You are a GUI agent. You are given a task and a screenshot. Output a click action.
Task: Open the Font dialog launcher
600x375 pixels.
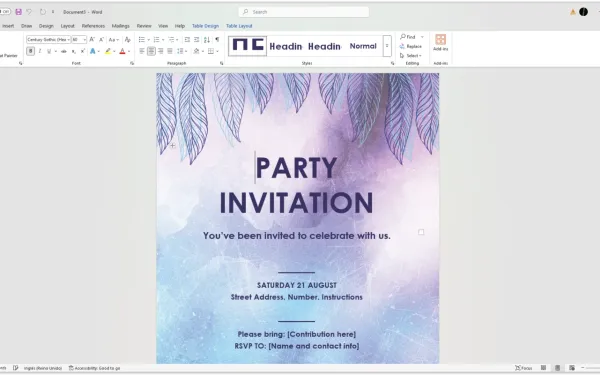click(x=132, y=63)
